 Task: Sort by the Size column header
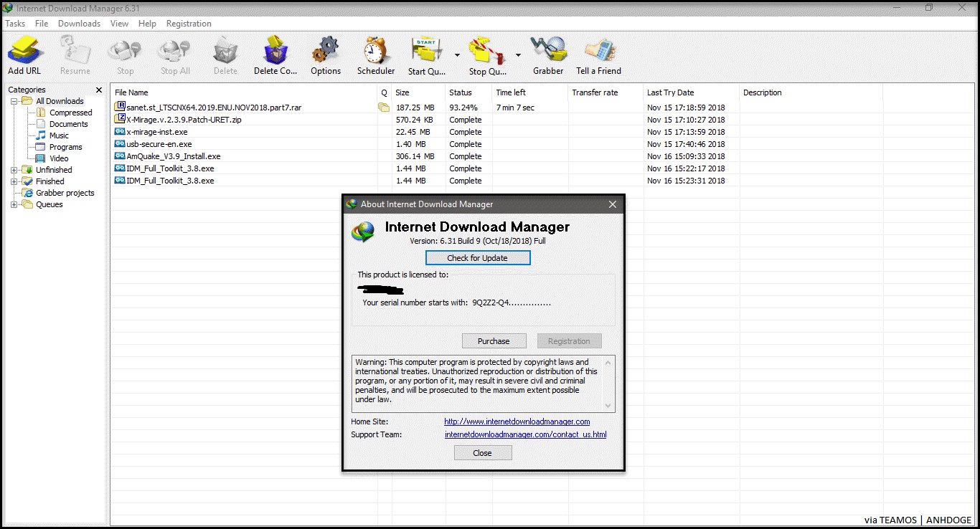[x=418, y=92]
